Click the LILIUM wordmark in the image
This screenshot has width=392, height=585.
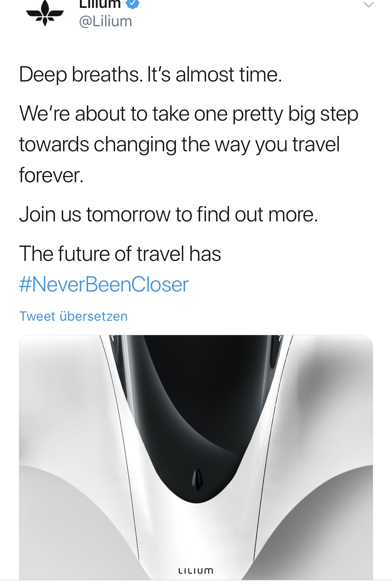pyautogui.click(x=196, y=571)
